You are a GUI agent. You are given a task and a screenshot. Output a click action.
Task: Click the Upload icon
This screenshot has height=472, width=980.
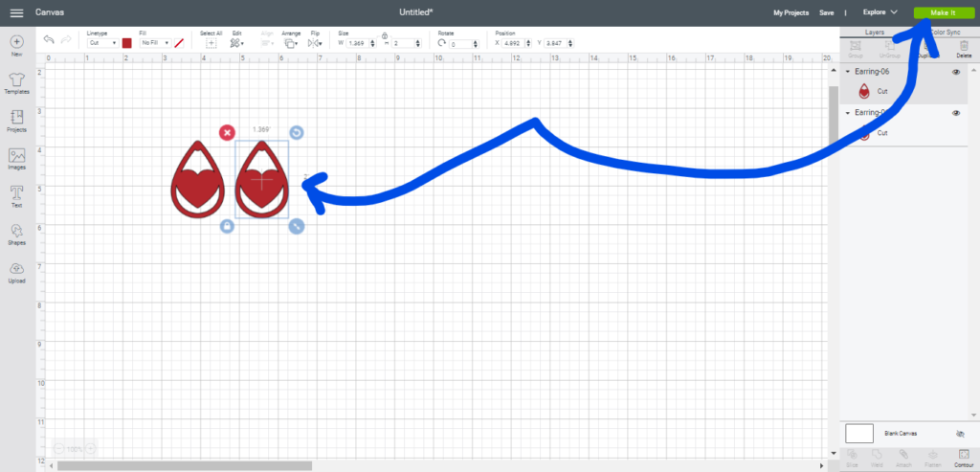pyautogui.click(x=16, y=272)
